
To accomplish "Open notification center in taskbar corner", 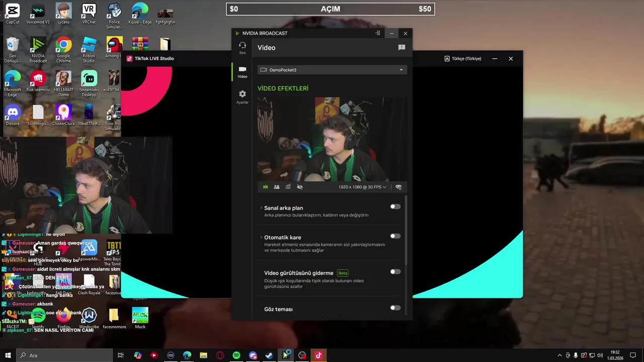I will [x=633, y=355].
